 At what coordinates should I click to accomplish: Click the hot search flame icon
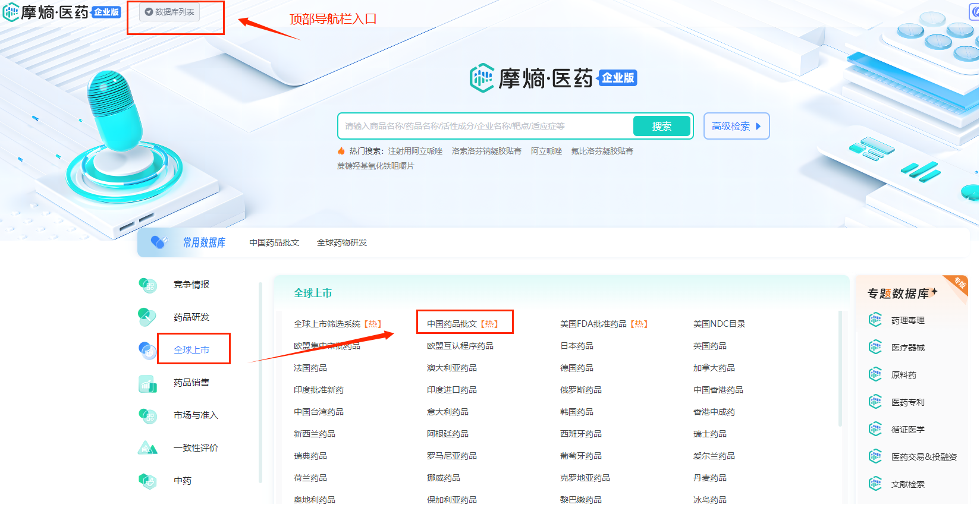(x=341, y=151)
